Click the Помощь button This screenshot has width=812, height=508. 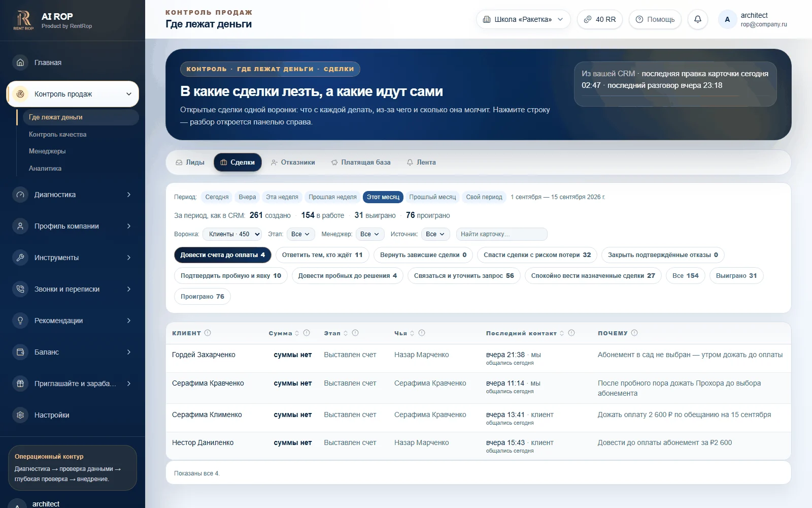click(x=655, y=19)
